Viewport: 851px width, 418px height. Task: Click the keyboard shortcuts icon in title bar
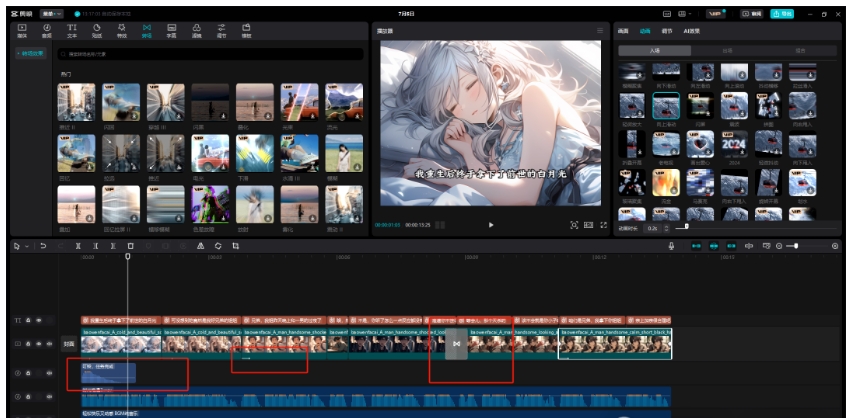click(667, 14)
